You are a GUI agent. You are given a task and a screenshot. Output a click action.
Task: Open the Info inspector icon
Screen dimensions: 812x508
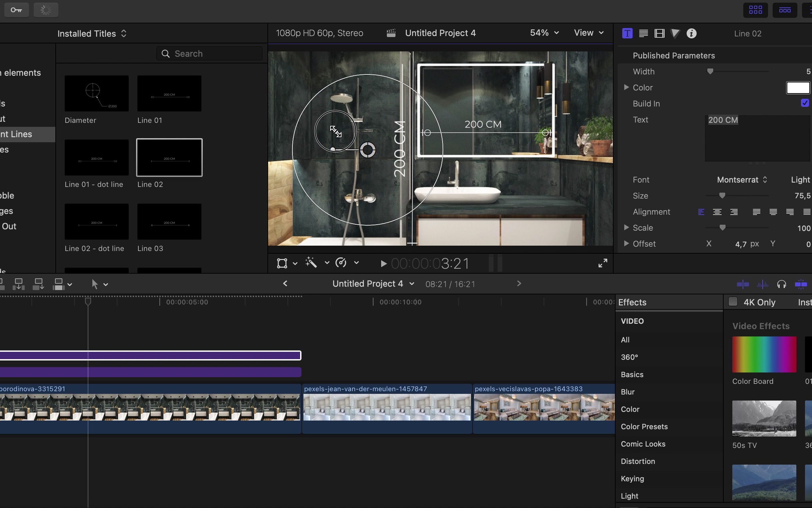(692, 33)
